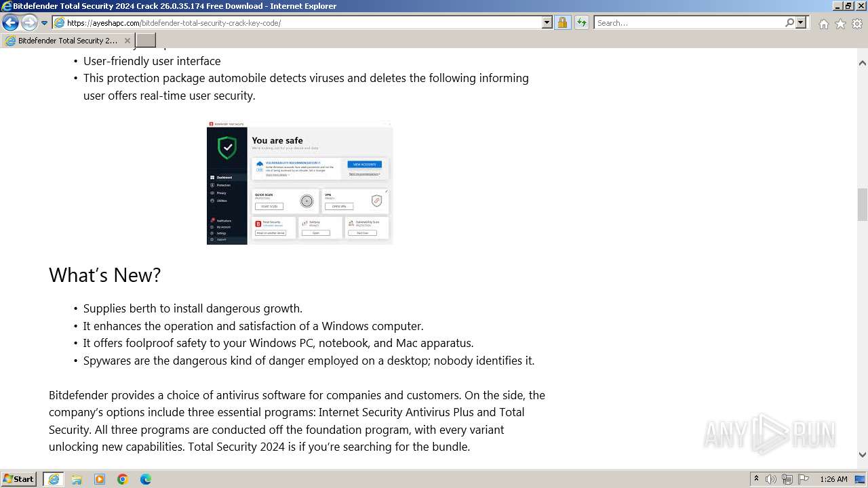
Task: Click the line starting 'It offers foolproof safety'
Action: [x=278, y=343]
